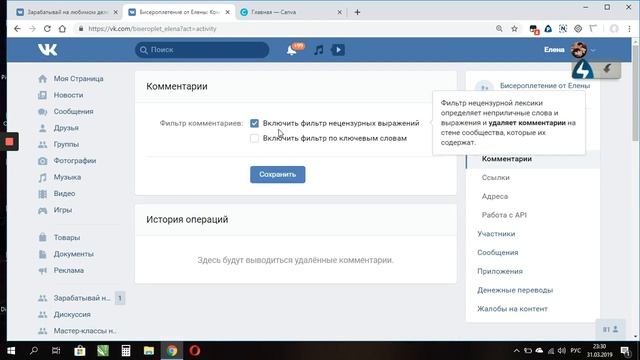Go back in browser
This screenshot has width=640, height=360.
point(17,29)
